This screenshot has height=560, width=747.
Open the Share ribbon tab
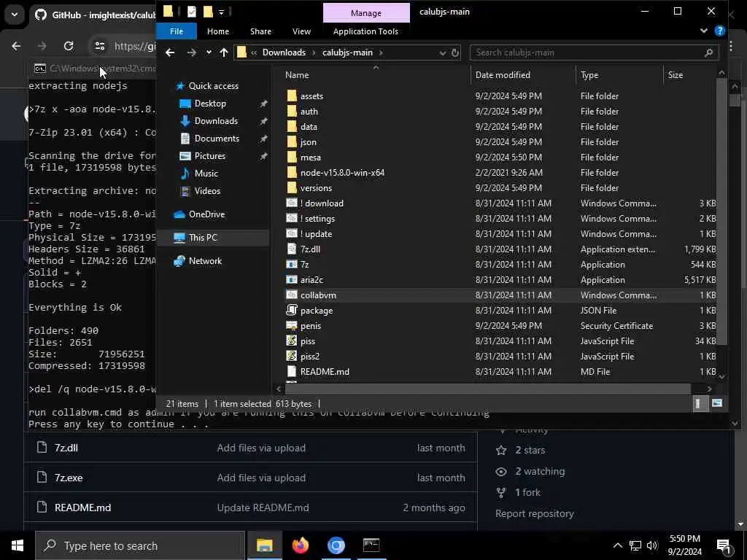pyautogui.click(x=260, y=31)
